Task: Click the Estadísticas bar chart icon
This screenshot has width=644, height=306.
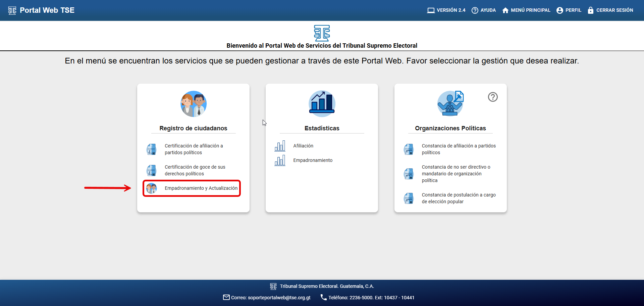Action: coord(322,104)
